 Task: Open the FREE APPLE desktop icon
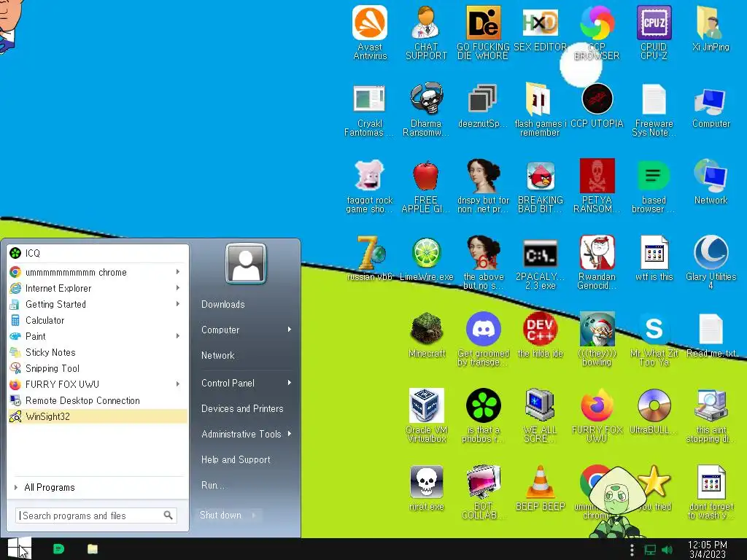[x=426, y=187]
